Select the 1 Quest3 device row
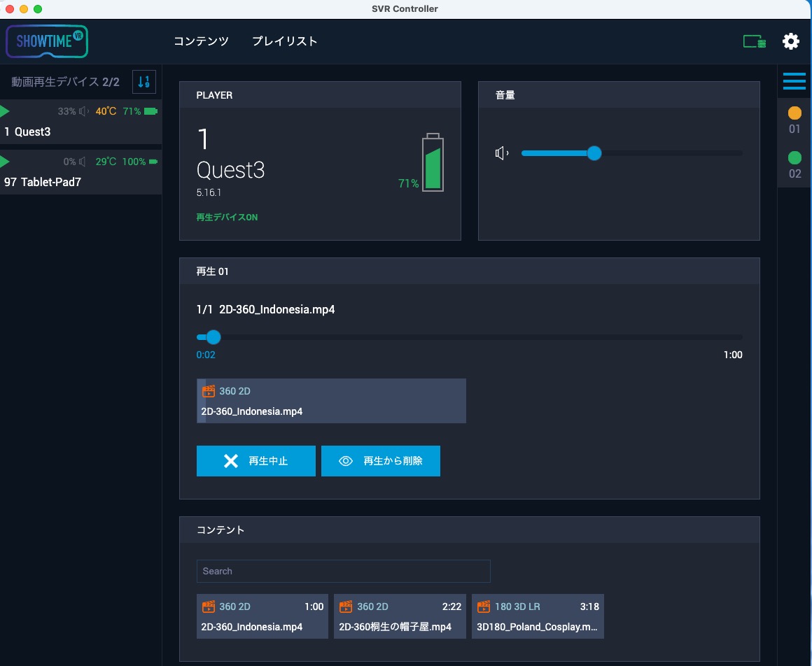Screen dimensions: 812x666 tap(80, 122)
